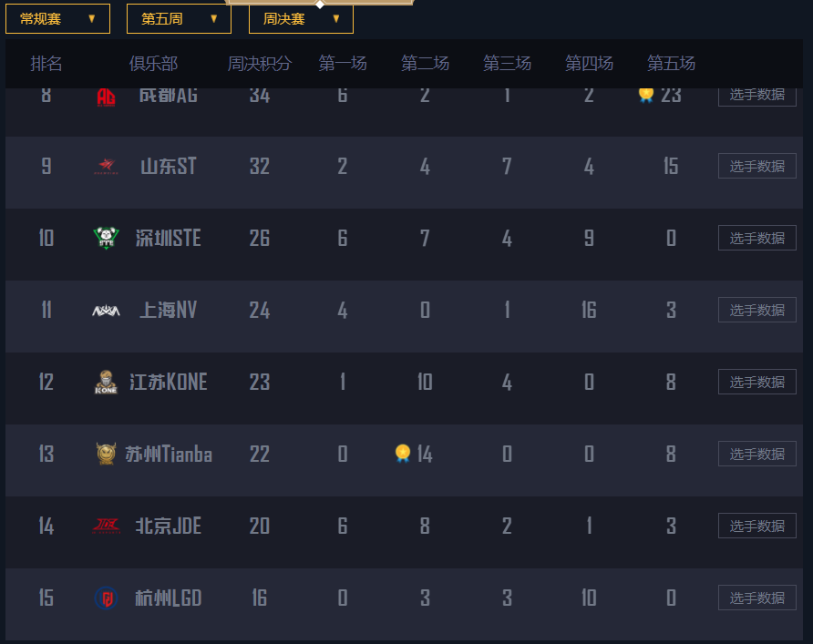813x644 pixels.
Task: Click the medal icon beside score 23
Action: point(646,96)
